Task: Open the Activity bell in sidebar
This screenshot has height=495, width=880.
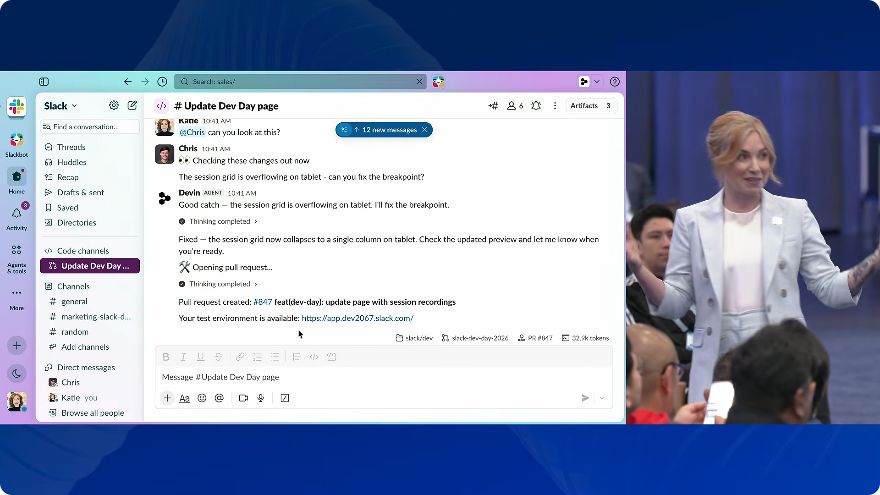Action: click(x=16, y=218)
